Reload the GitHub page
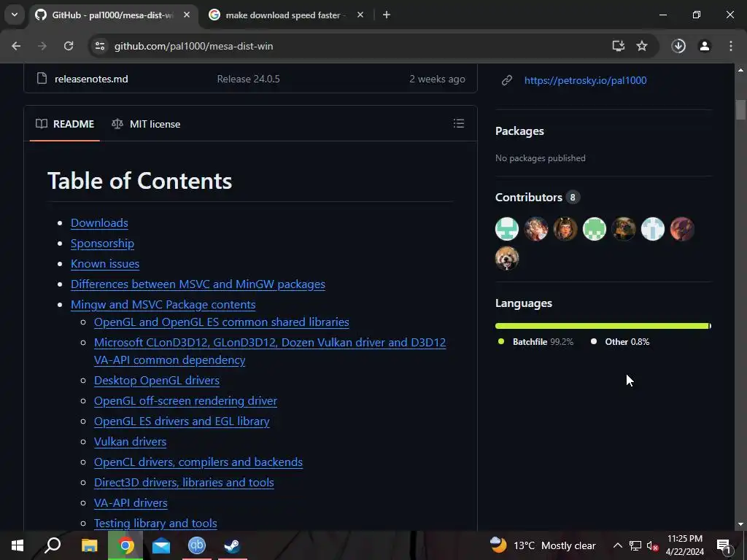747x560 pixels. (x=69, y=46)
